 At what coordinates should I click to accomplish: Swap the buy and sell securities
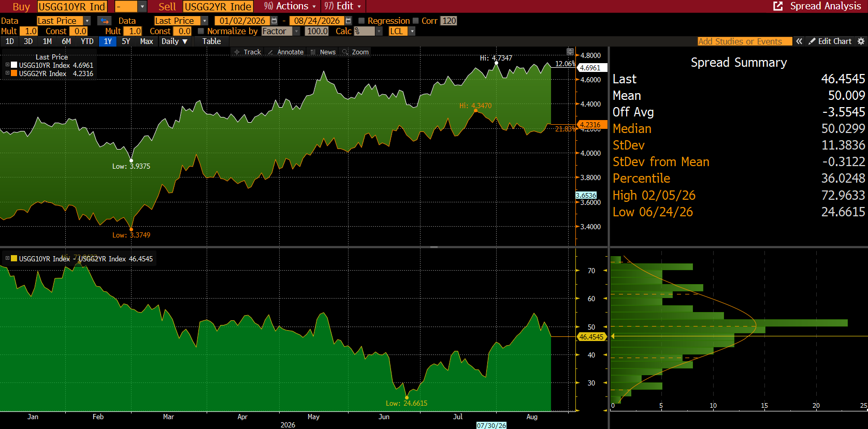[105, 21]
